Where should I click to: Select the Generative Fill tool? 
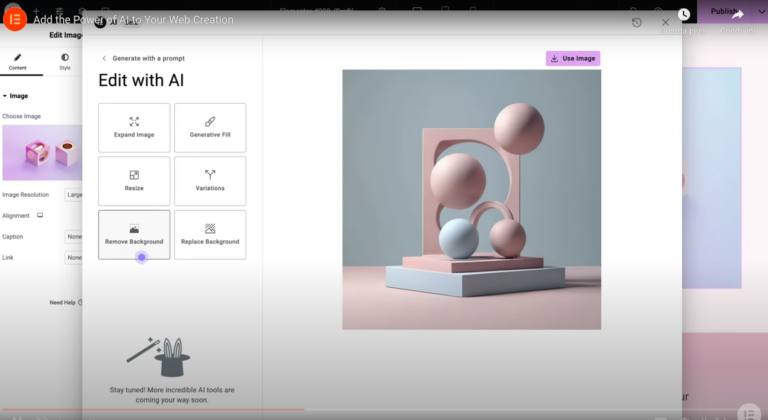point(210,127)
